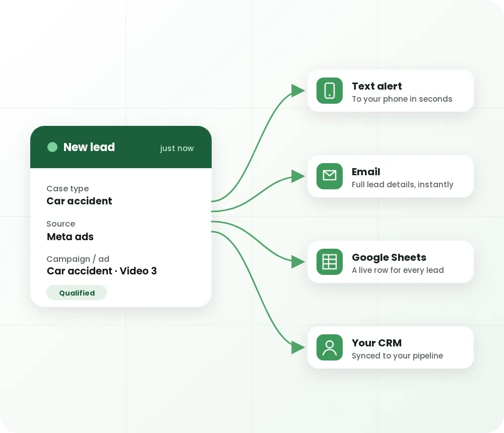Click the envelope icon on Email card

330,176
